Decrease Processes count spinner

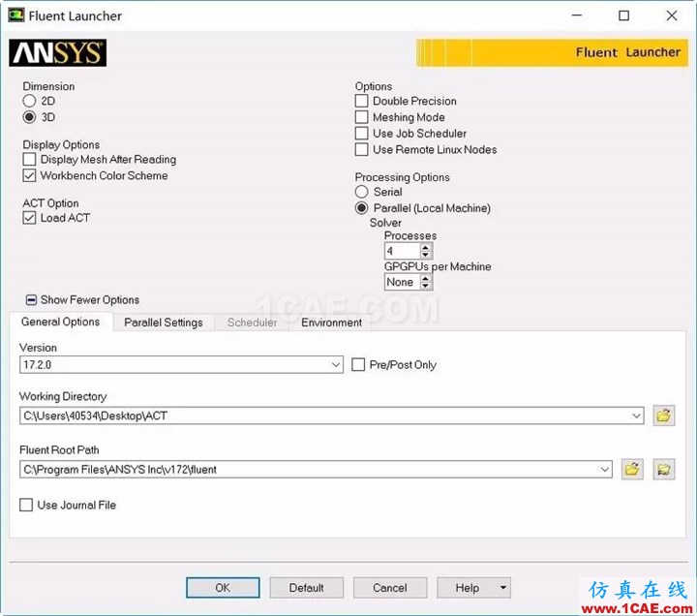[425, 255]
